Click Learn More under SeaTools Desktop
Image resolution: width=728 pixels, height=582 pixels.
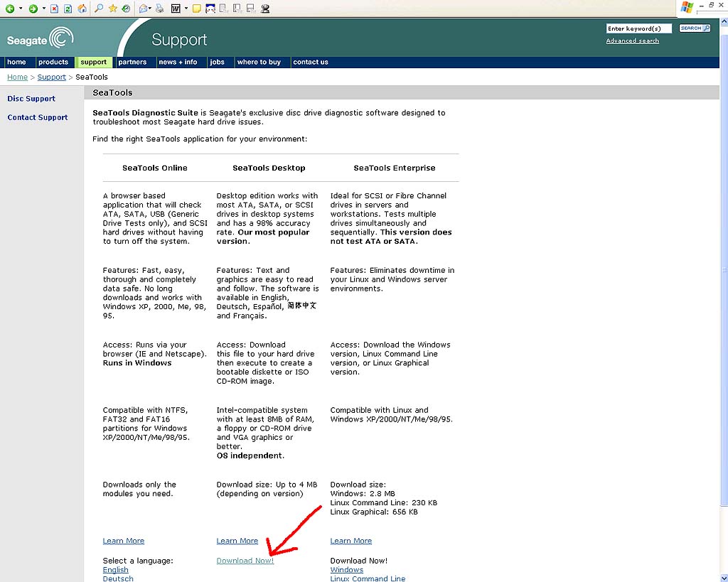237,541
